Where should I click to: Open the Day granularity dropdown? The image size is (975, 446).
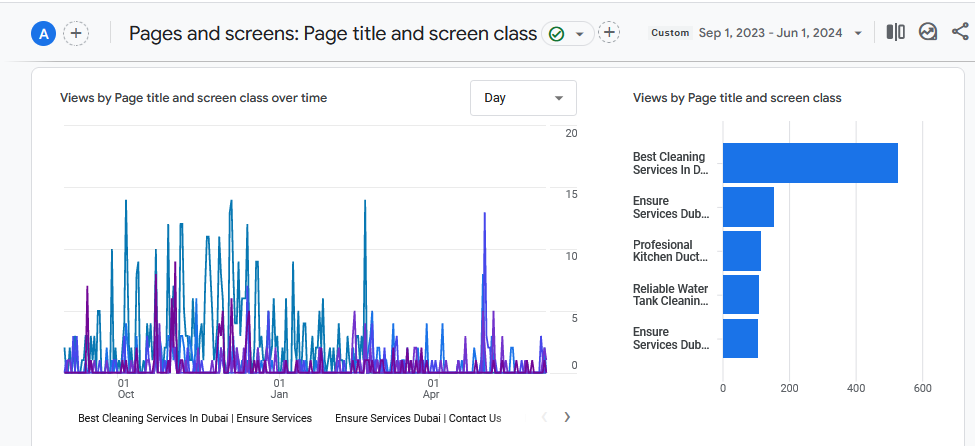[523, 98]
